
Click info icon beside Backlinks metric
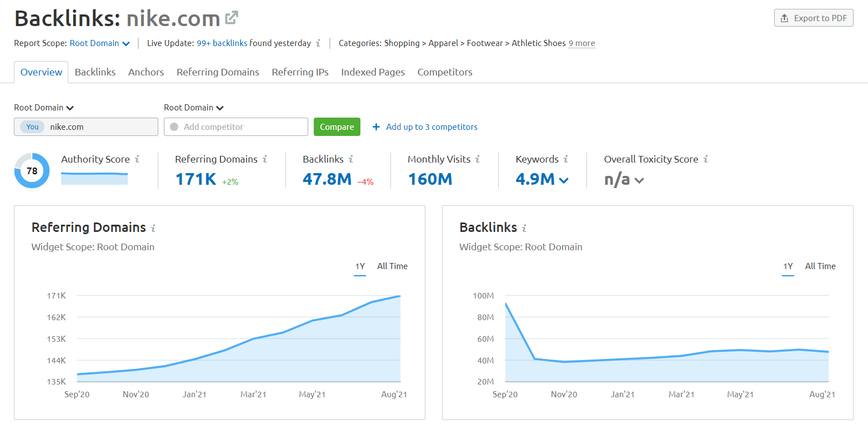(351, 159)
